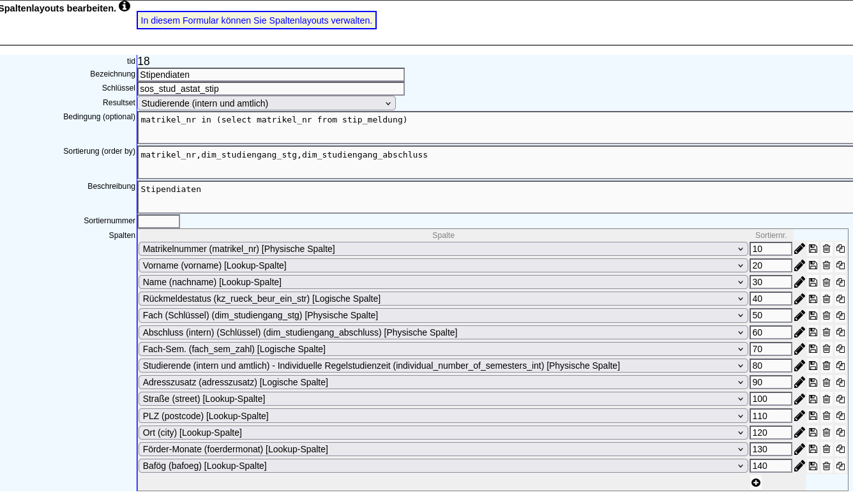Open the Resultset dropdown
This screenshot has height=504, width=853.
pos(266,103)
